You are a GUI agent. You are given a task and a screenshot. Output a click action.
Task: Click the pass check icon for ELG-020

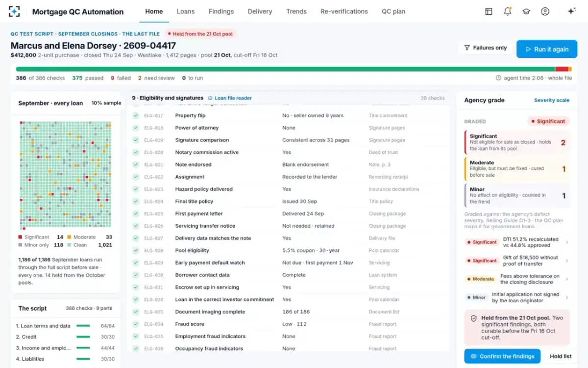pos(136,153)
